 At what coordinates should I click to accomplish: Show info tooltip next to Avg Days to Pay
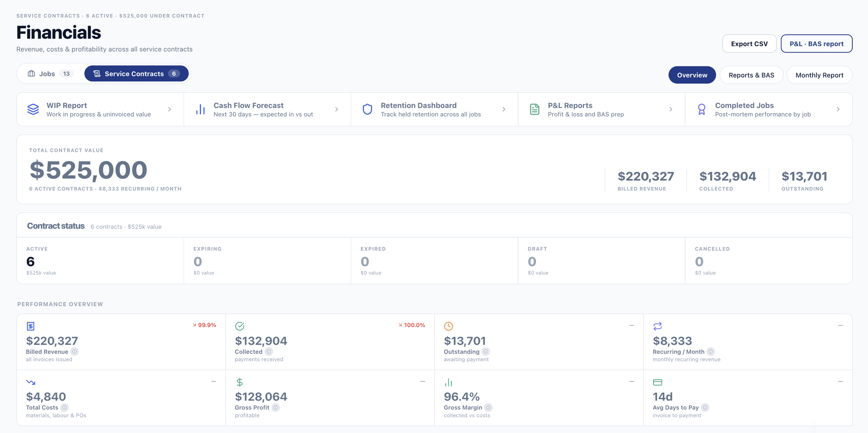click(705, 407)
